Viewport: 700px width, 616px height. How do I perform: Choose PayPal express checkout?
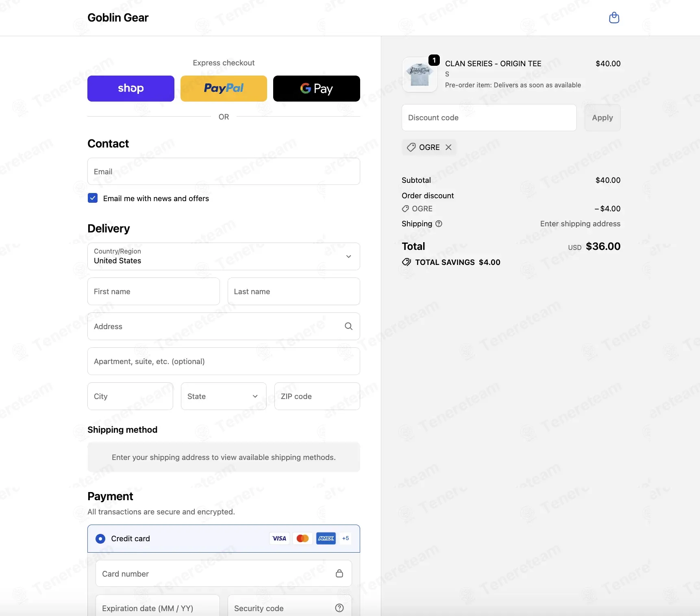tap(224, 89)
